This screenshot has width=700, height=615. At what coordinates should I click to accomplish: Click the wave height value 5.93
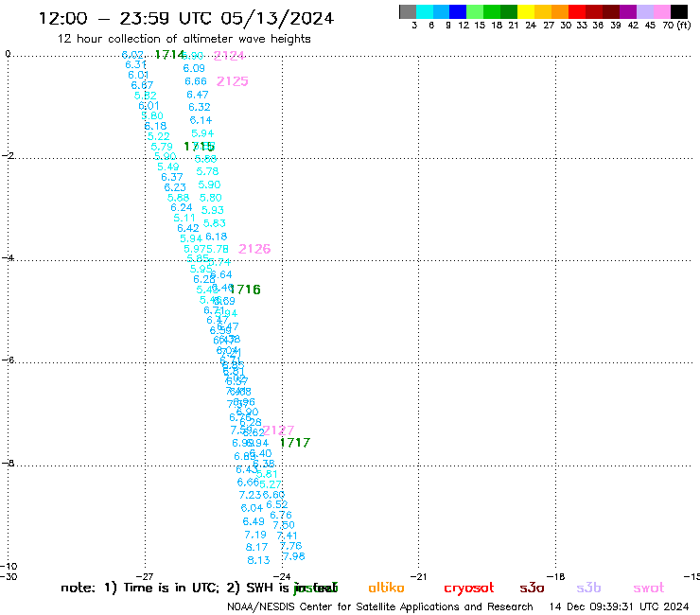click(213, 210)
